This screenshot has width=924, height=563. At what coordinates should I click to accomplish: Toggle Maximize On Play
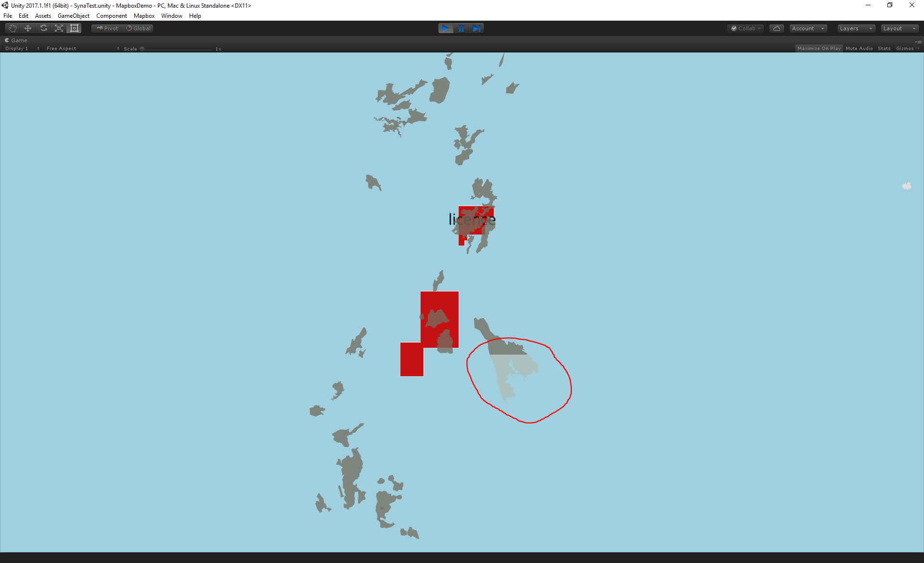click(819, 49)
